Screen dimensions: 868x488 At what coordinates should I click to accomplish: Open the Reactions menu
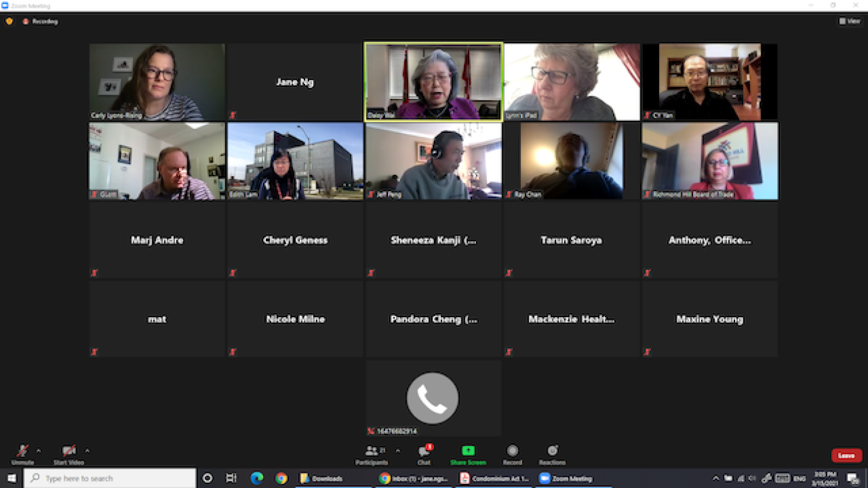click(x=552, y=454)
